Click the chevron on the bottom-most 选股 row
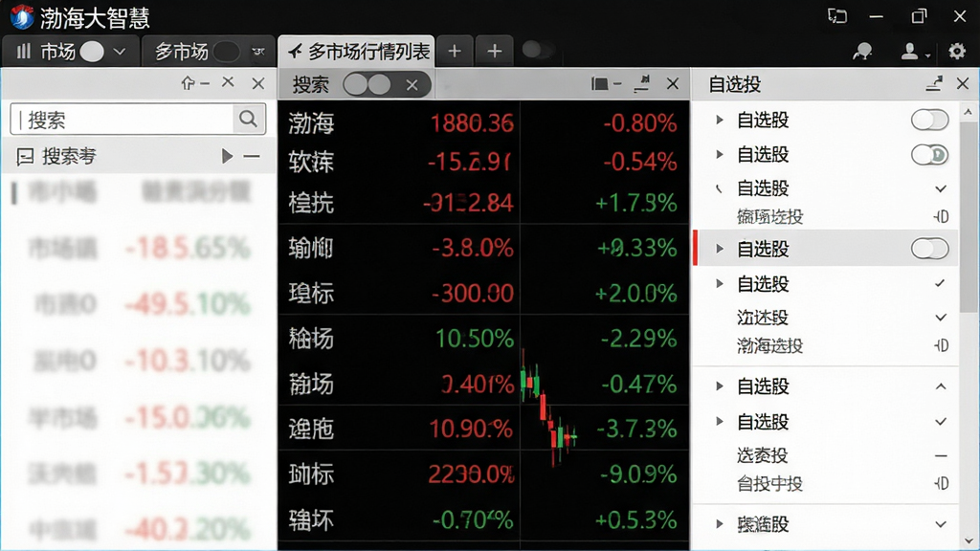 point(941,524)
